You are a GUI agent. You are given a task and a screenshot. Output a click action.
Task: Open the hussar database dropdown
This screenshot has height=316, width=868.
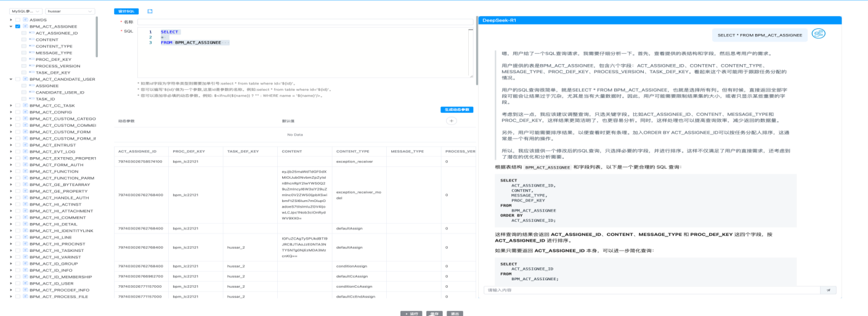tap(70, 11)
